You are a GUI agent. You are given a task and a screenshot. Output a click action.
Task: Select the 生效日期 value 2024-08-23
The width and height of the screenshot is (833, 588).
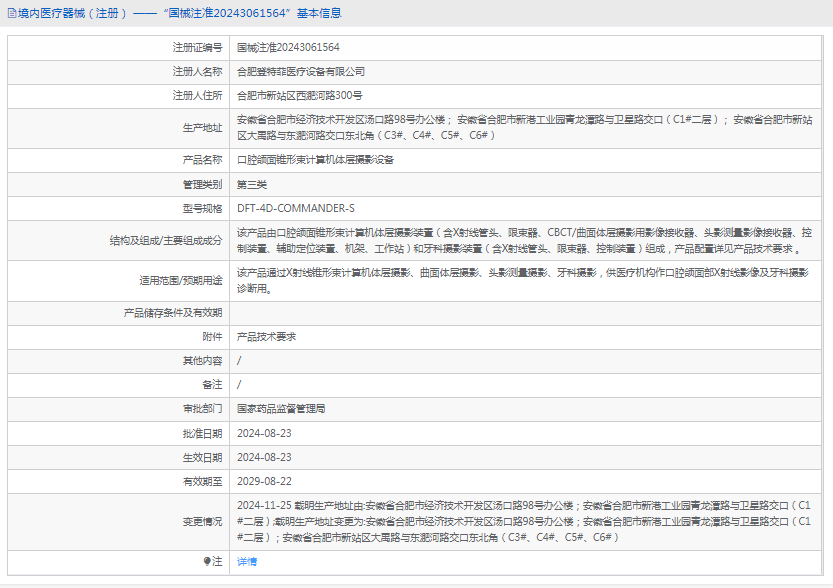(264, 457)
